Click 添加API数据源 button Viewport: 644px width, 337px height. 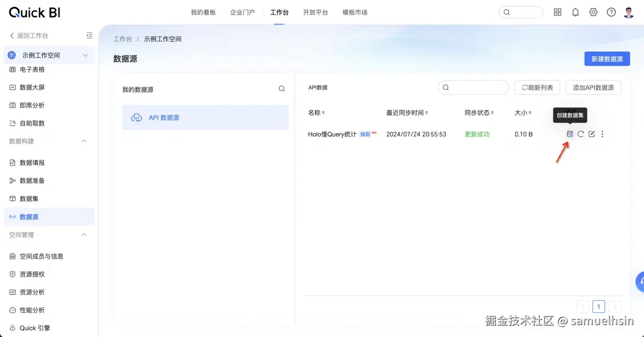coord(593,87)
